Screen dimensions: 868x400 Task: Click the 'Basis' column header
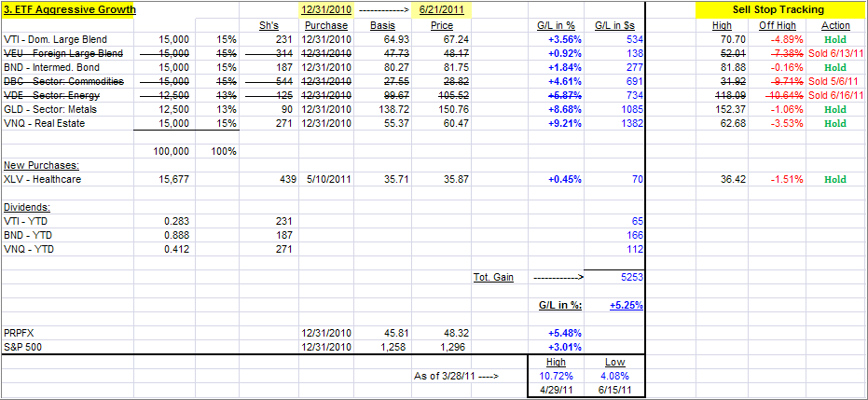382,25
